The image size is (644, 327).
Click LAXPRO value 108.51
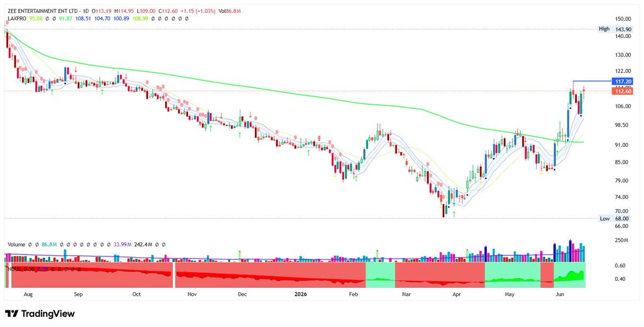coord(84,18)
